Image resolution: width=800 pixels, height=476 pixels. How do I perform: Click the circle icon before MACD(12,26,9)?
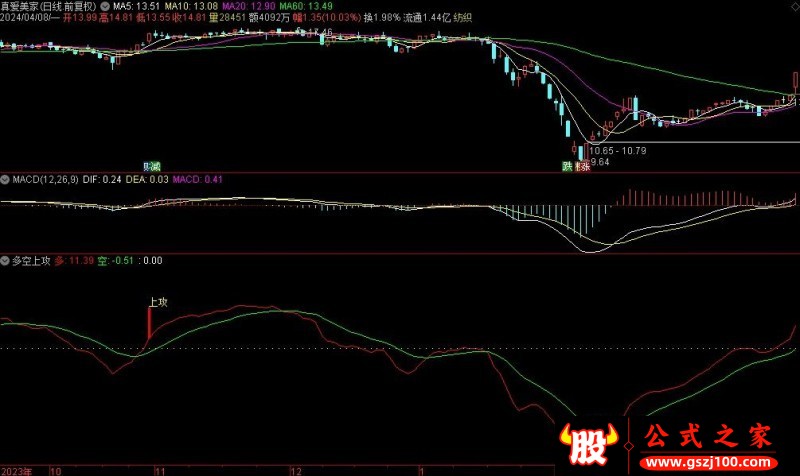coord(6,179)
